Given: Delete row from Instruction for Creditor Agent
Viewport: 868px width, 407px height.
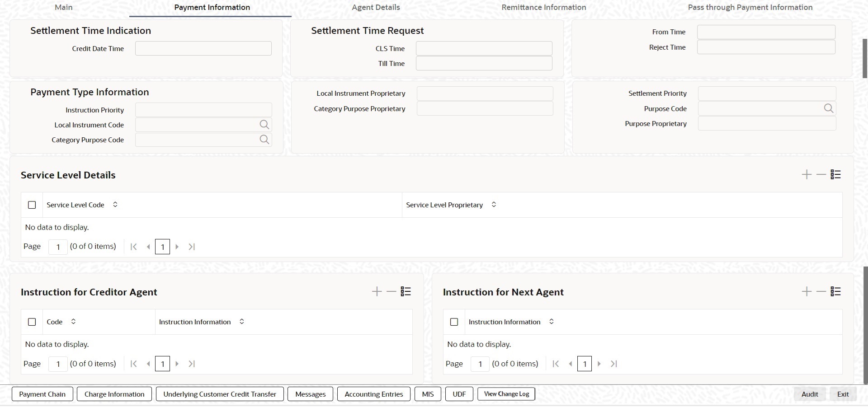Looking at the screenshot, I should (x=391, y=292).
